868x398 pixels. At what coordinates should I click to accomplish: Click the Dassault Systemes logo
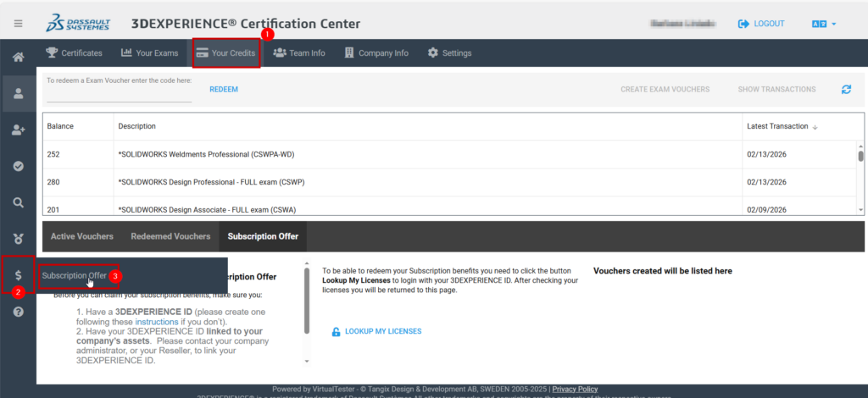pyautogui.click(x=78, y=25)
